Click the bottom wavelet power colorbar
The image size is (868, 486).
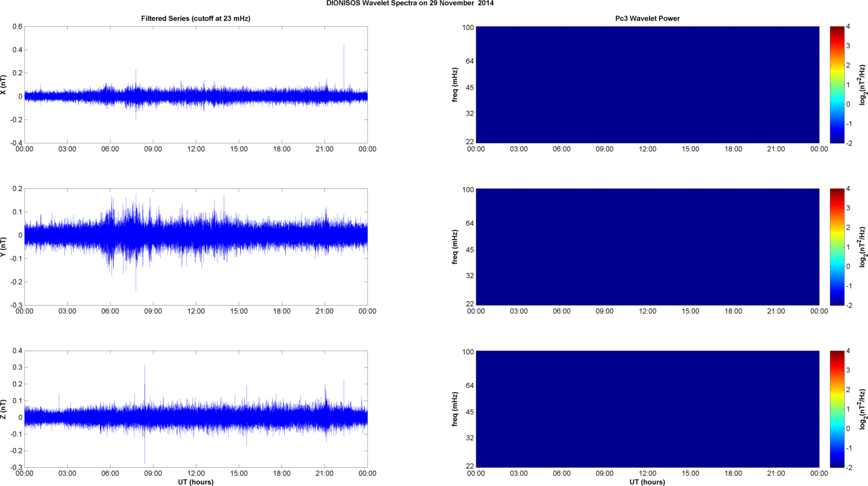pos(837,409)
